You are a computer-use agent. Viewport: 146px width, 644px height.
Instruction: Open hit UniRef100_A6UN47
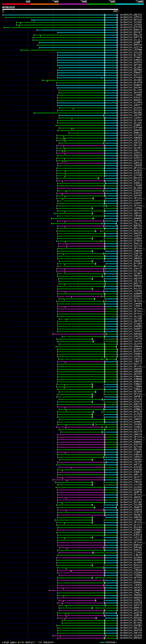pyautogui.click(x=131, y=590)
